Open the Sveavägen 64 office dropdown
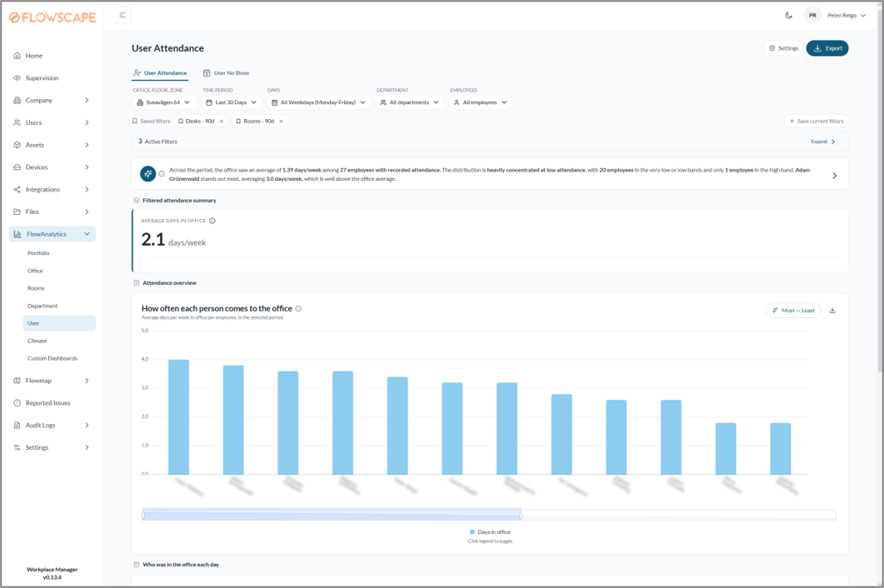 click(165, 102)
